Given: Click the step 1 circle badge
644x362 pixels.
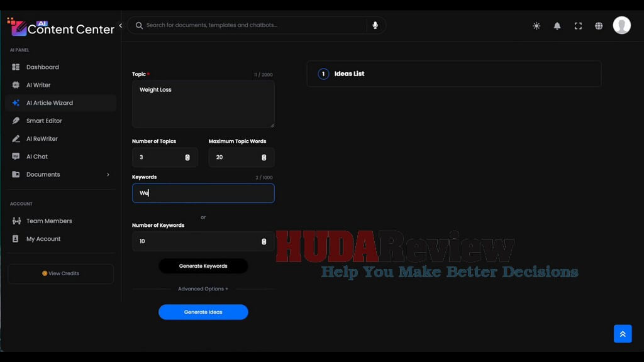Looking at the screenshot, I should click(x=323, y=74).
